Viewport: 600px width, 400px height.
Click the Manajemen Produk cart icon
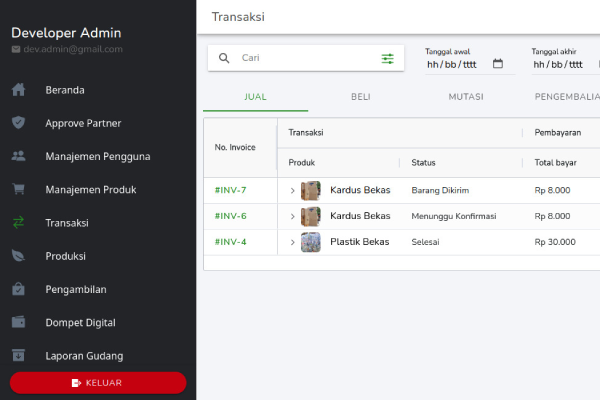18,189
